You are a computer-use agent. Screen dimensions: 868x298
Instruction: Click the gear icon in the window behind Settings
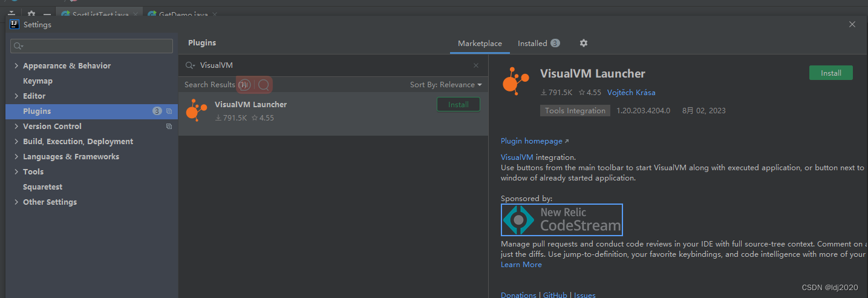[31, 14]
